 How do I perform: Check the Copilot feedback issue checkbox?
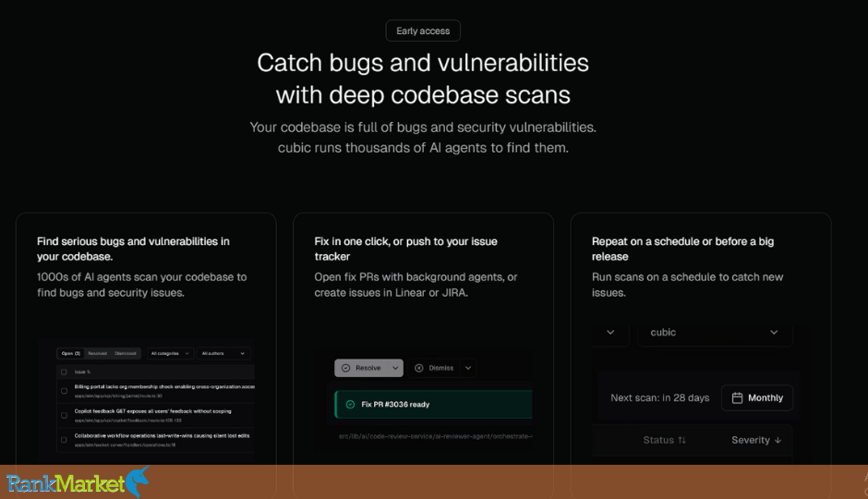pos(64,416)
